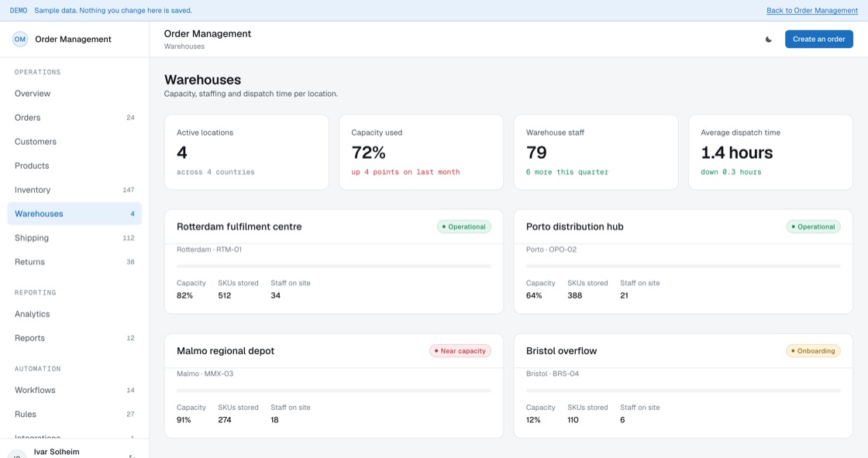
Task: Click the Create an order button
Action: pos(818,40)
